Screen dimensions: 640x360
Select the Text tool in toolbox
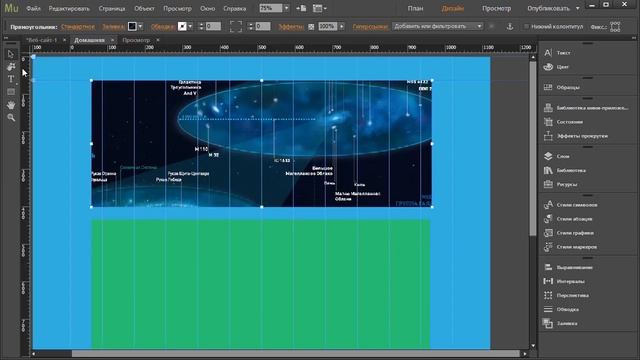(11, 79)
